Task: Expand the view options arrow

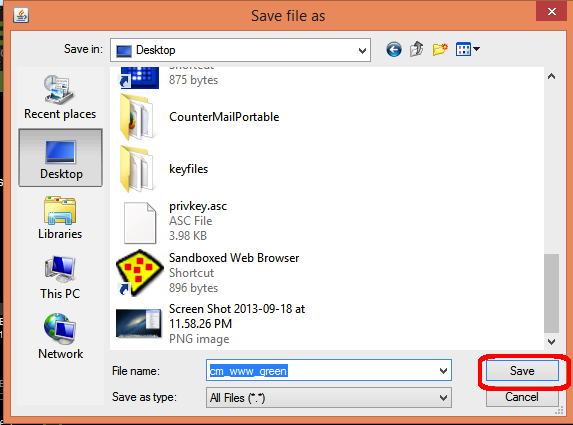Action: 477,48
